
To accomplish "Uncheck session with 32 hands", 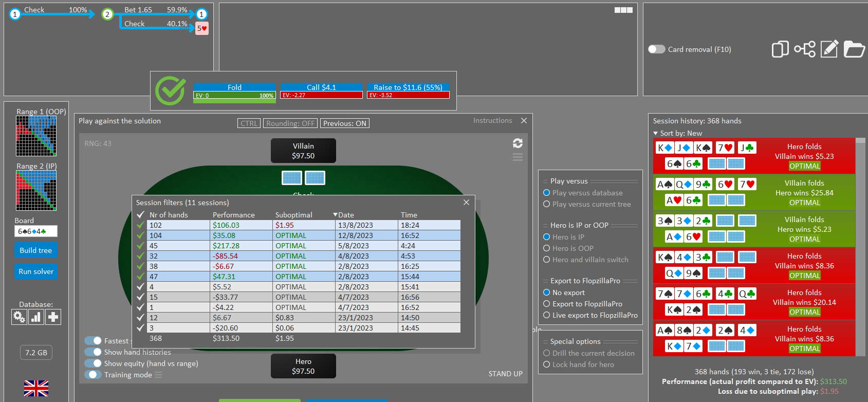I will click(x=140, y=256).
